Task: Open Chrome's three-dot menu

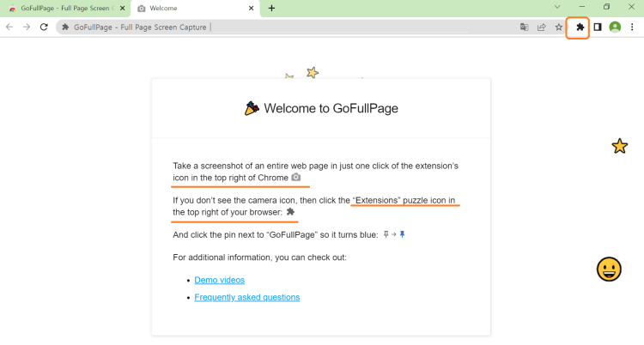Action: click(632, 27)
